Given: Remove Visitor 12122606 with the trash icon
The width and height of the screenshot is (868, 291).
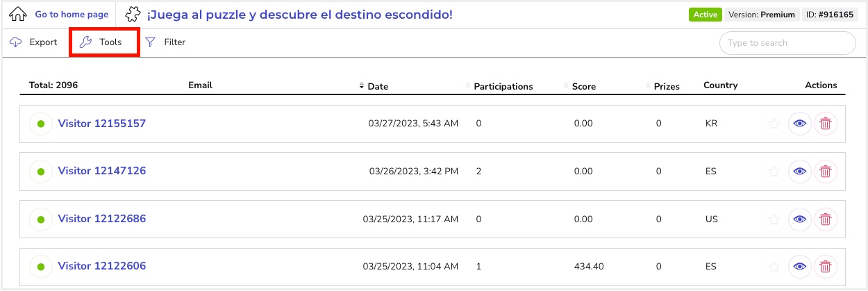Looking at the screenshot, I should coord(826,266).
